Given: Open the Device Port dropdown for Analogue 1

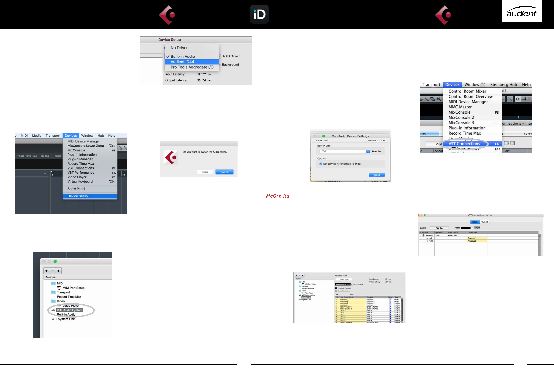Looking at the screenshot, I should [x=477, y=238].
